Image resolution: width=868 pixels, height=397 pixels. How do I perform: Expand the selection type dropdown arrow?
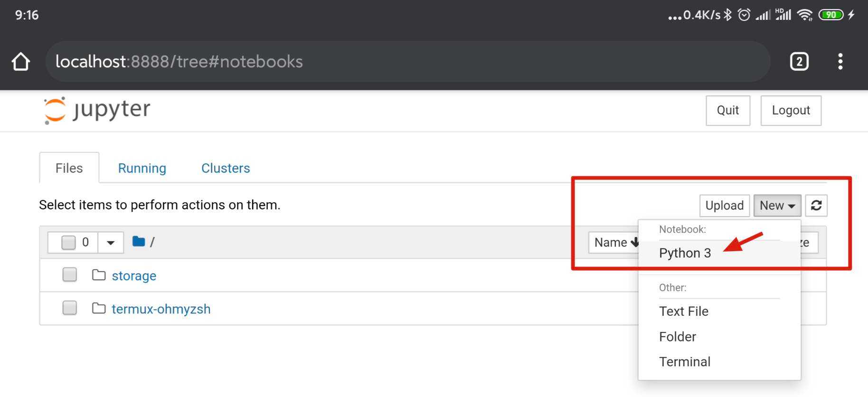(x=111, y=243)
